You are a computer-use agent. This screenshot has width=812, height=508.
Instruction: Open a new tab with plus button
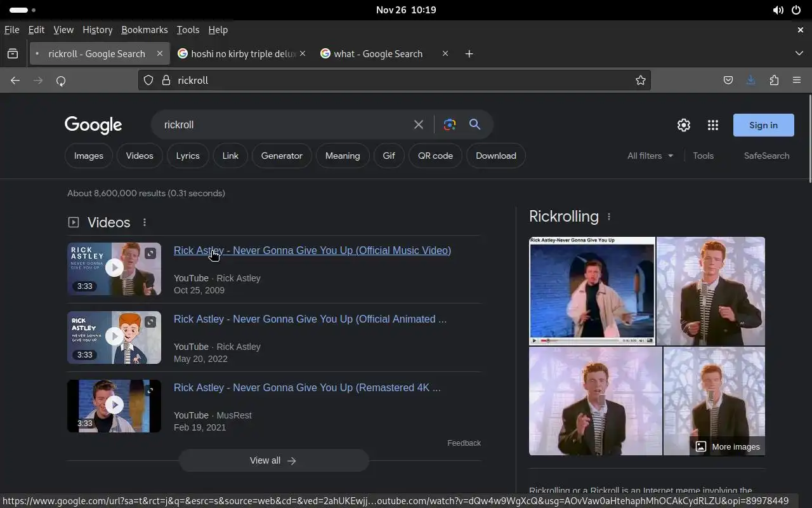[x=469, y=54]
